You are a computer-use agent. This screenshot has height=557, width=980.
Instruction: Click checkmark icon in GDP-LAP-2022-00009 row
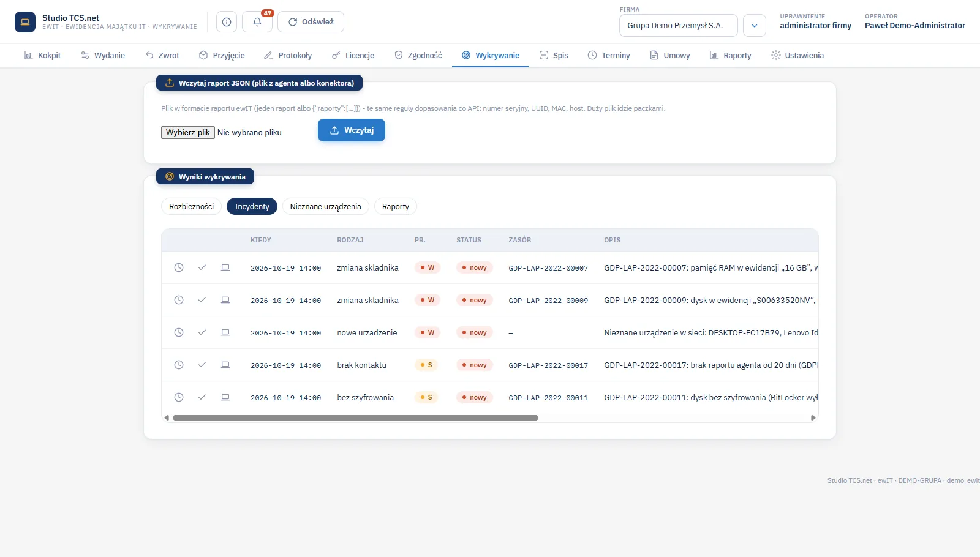[202, 300]
